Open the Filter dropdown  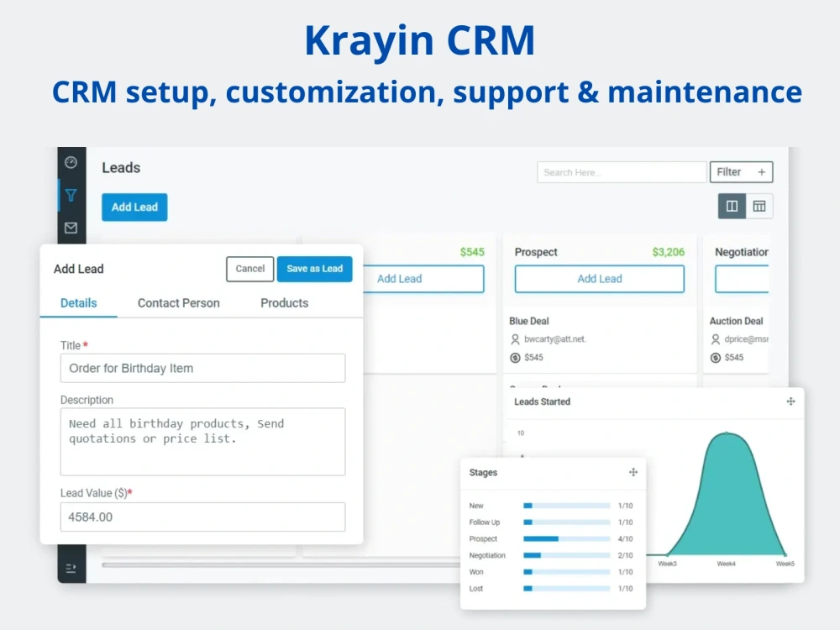(x=742, y=172)
